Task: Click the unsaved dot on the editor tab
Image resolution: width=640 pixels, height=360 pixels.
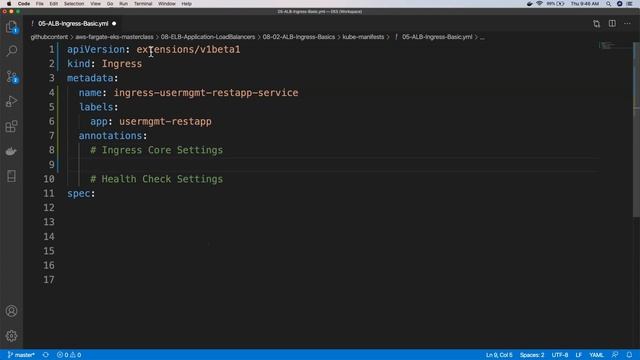Action: click(114, 24)
